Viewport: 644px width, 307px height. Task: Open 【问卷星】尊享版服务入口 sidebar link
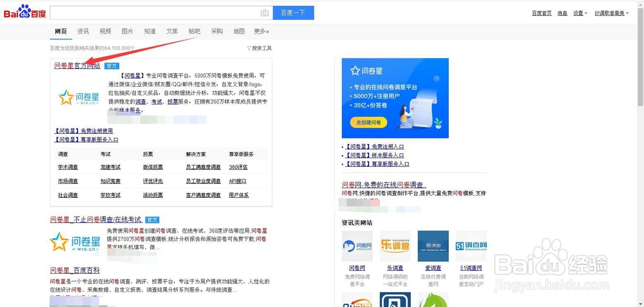pyautogui.click(x=377, y=163)
